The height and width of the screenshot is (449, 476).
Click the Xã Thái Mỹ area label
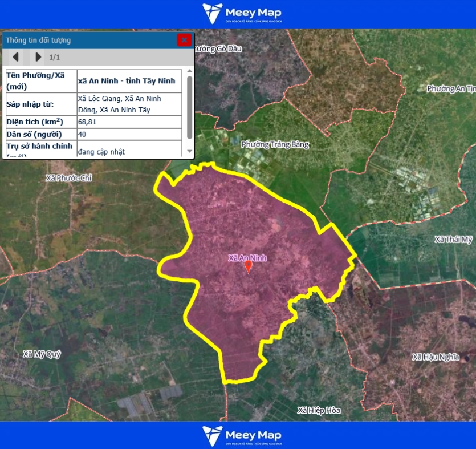pos(453,239)
